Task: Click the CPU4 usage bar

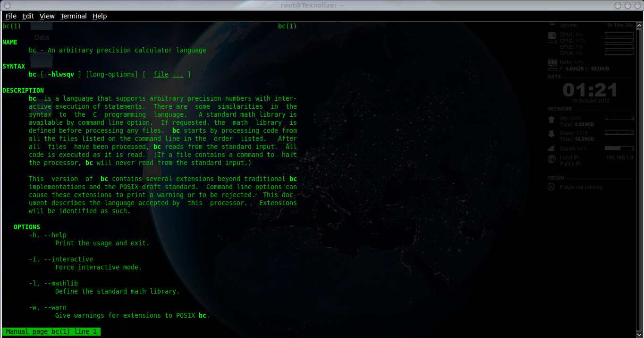Action: 619,53
